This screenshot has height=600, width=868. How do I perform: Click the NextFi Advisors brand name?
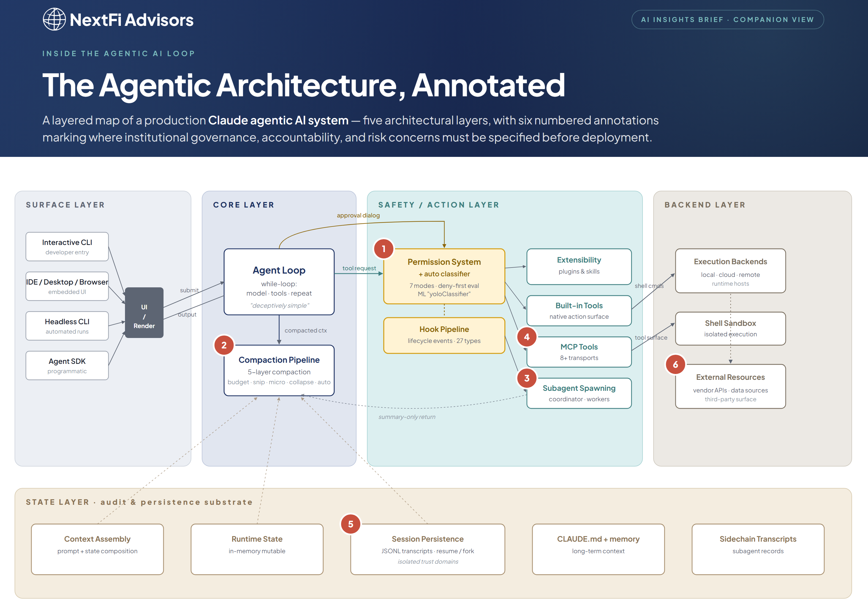[x=132, y=20]
